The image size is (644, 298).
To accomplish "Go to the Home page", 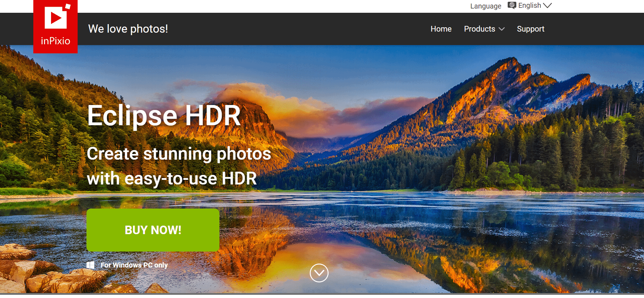I will [441, 29].
